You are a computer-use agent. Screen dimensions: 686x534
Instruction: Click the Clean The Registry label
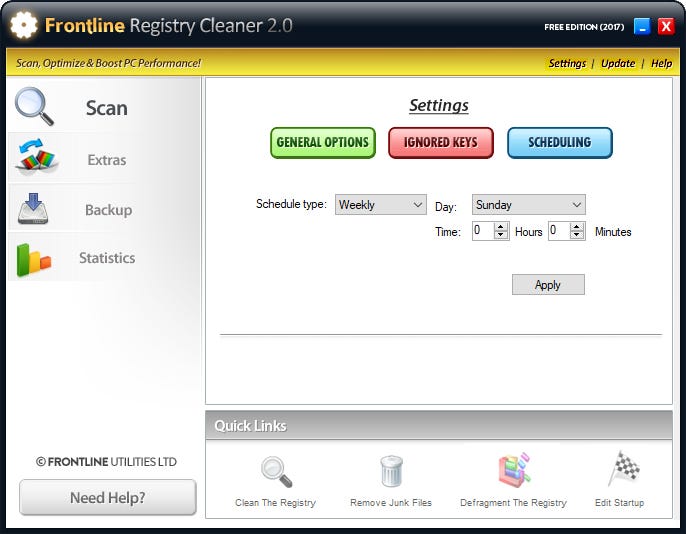point(275,503)
